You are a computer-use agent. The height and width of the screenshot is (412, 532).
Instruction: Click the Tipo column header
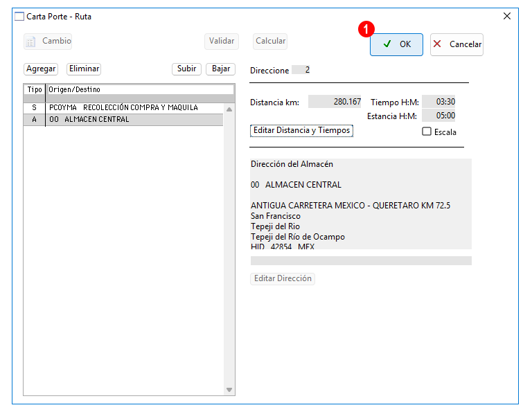34,90
